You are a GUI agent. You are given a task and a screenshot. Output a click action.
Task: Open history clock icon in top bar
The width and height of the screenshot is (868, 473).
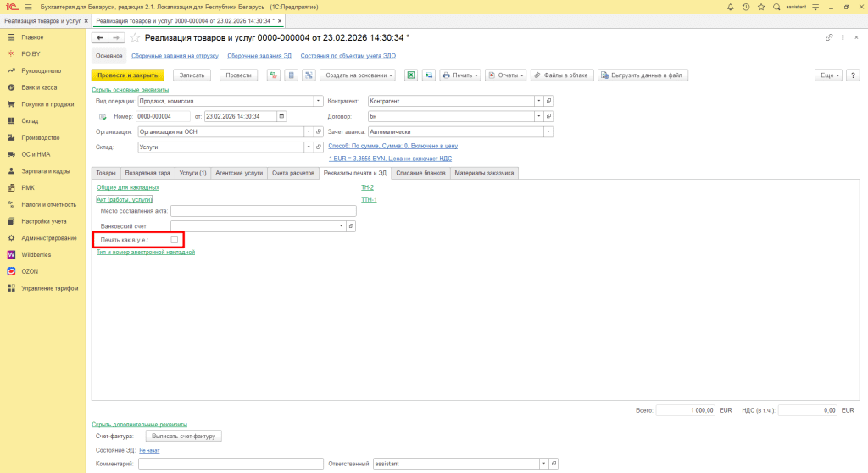coord(745,7)
